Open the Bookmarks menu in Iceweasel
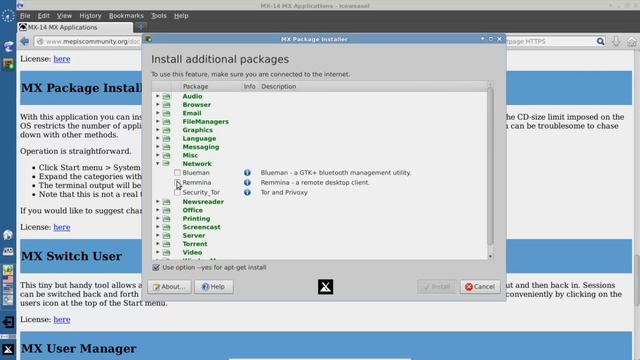Image resolution: width=640 pixels, height=360 pixels. point(126,16)
